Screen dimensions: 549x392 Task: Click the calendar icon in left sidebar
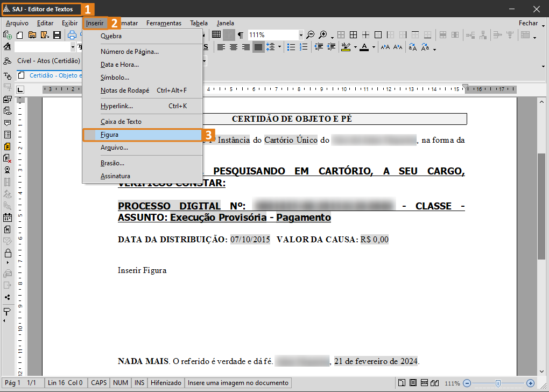point(8,218)
